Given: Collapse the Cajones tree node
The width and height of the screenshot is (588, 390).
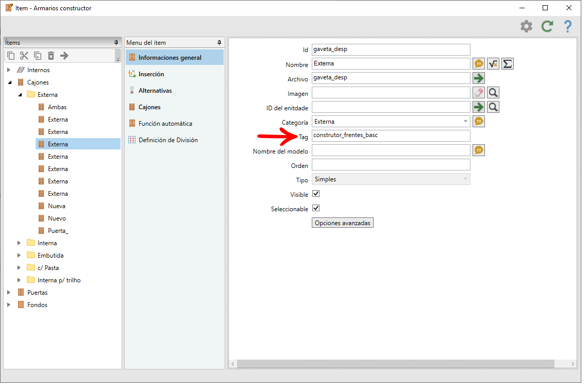Looking at the screenshot, I should (10, 82).
